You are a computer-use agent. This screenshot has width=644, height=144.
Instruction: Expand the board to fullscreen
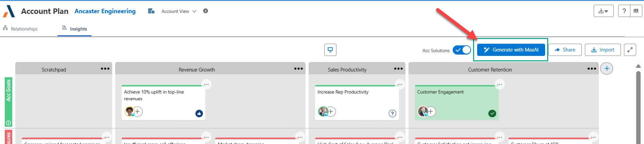[630, 50]
